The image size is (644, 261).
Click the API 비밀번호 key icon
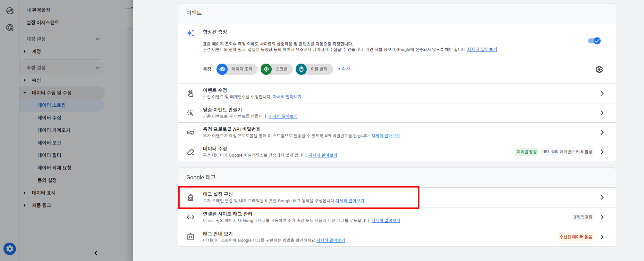pyautogui.click(x=190, y=132)
